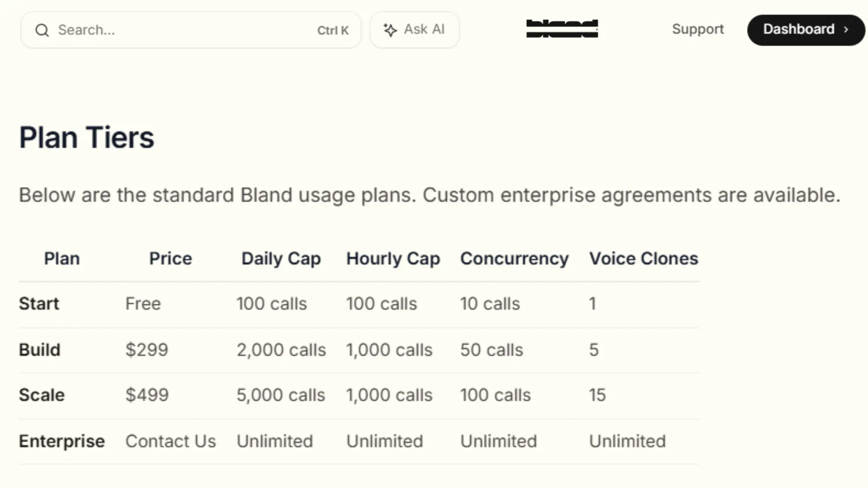Screen dimensions: 868x488
Task: Click the magnifying glass search icon
Action: [42, 30]
